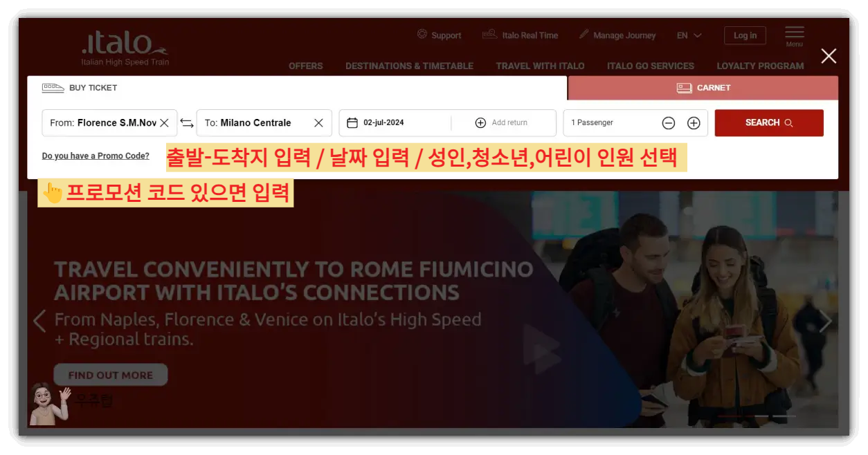The image size is (868, 455).
Task: Click the Manage Journey pencil icon
Action: pos(584,34)
